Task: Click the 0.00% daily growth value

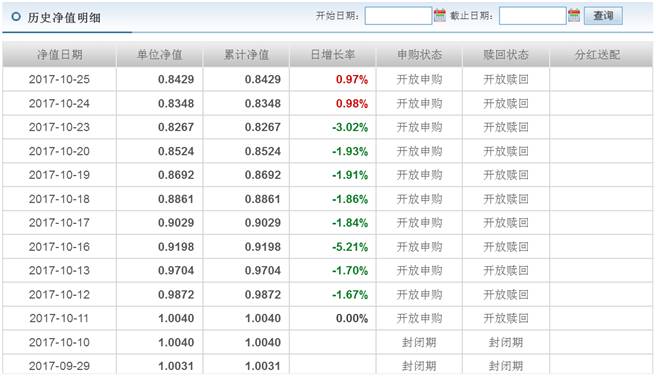Action: pyautogui.click(x=352, y=318)
